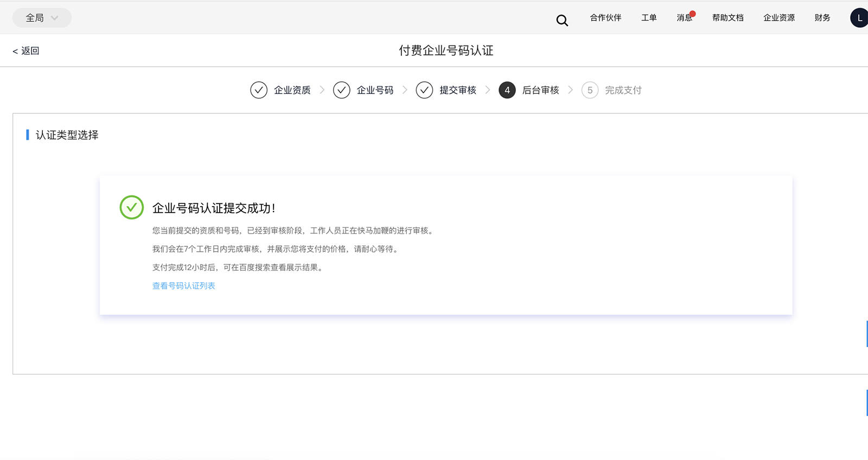Select the 企业号码 step label
The height and width of the screenshot is (460, 868).
[x=375, y=90]
